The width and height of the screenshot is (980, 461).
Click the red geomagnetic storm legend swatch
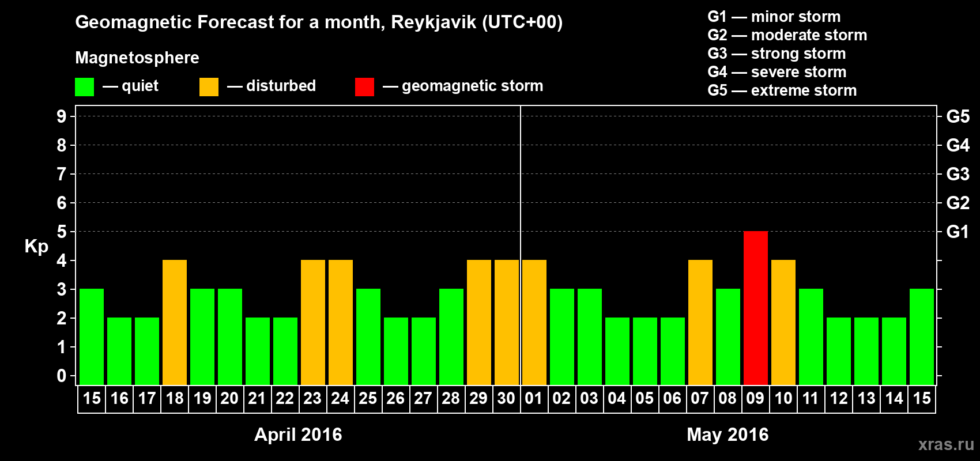364,87
